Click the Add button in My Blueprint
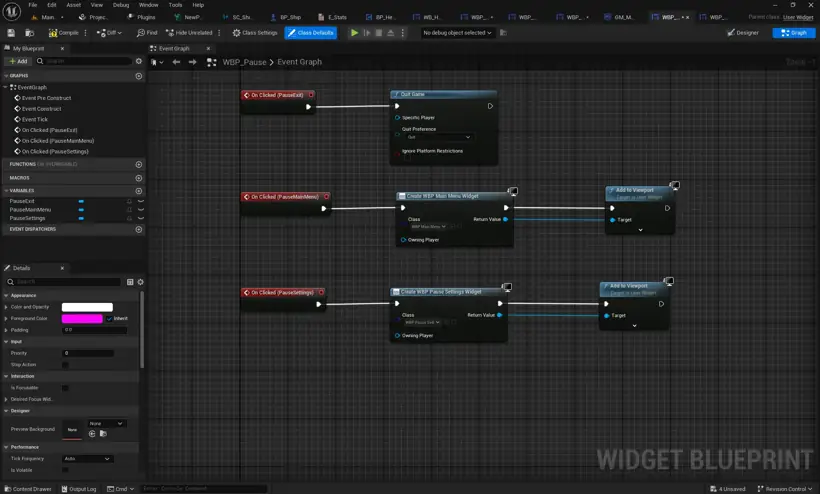The height and width of the screenshot is (494, 820). [18, 61]
